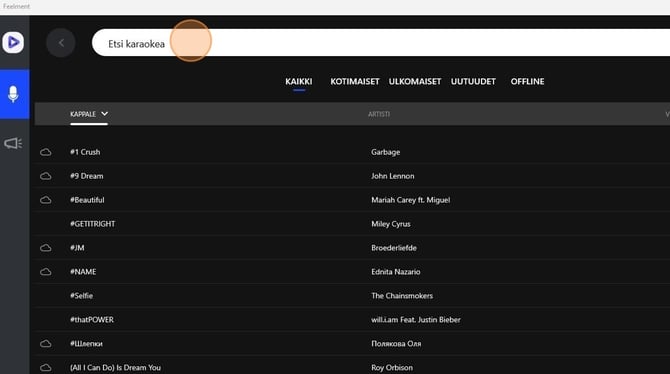
Task: Click artist Ednita Nazario
Action: (x=396, y=272)
